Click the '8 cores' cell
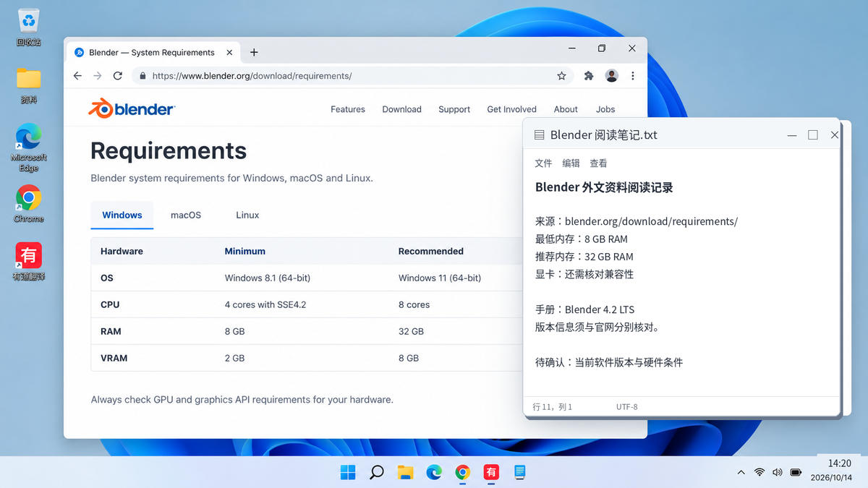868x488 pixels. tap(414, 304)
